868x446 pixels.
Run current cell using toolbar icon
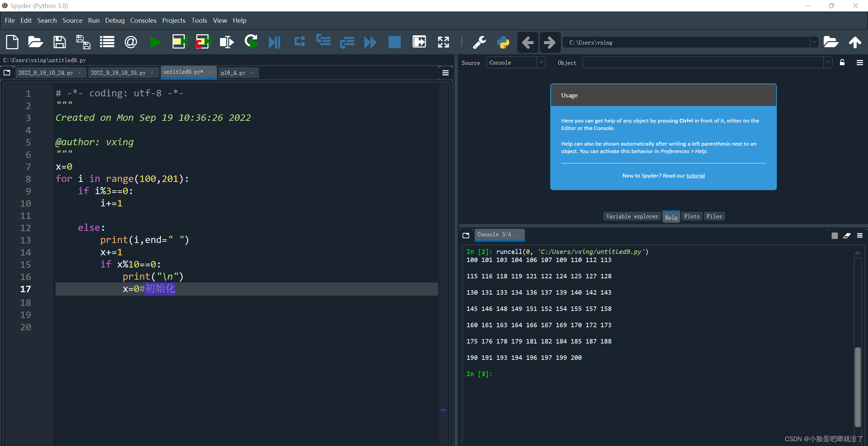coord(179,42)
